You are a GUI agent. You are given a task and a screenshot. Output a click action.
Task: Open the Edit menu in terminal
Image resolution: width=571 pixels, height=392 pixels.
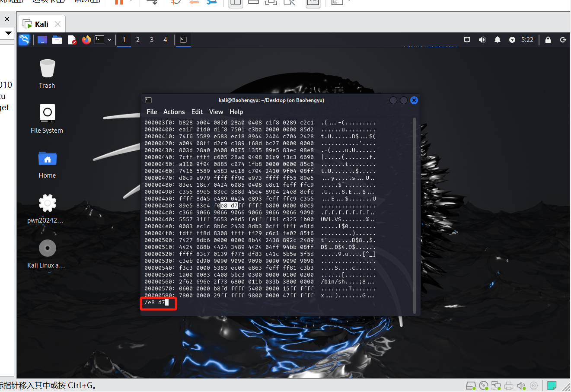pyautogui.click(x=197, y=112)
